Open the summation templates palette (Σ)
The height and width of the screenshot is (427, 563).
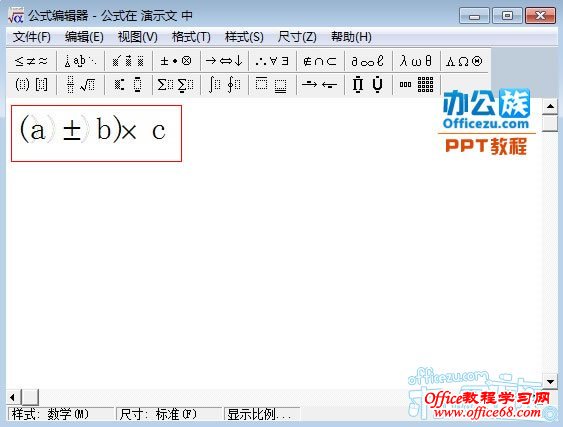[176, 85]
